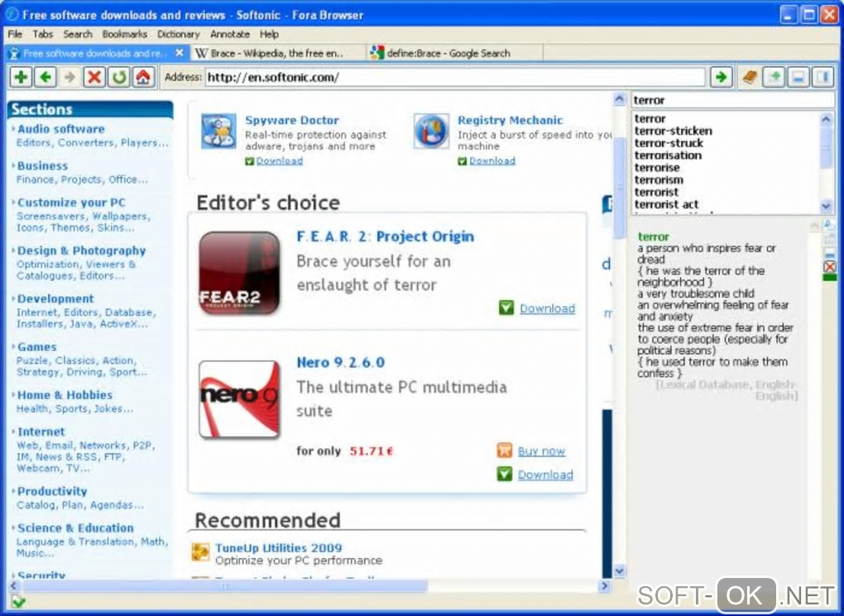Open Design & Photography section link
844x616 pixels.
coord(81,251)
